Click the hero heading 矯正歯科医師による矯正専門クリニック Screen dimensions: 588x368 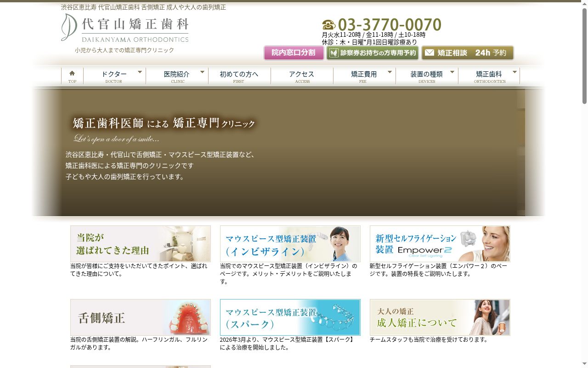[164, 123]
